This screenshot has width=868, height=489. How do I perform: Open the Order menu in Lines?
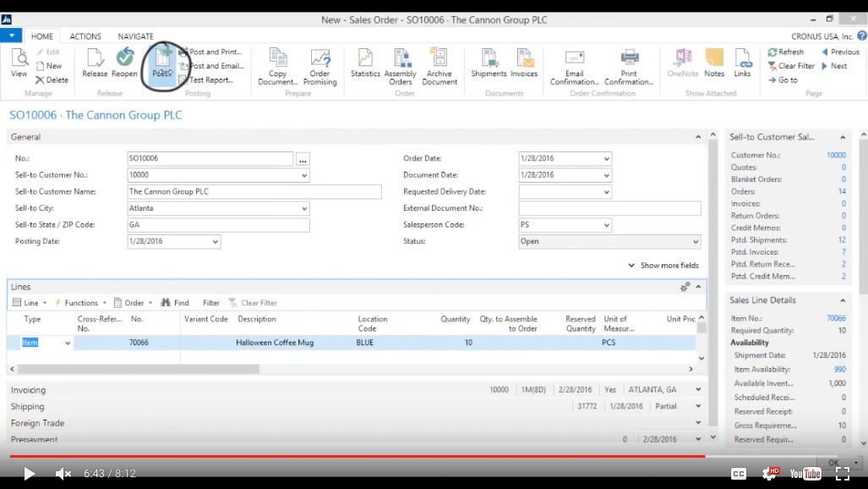point(133,303)
